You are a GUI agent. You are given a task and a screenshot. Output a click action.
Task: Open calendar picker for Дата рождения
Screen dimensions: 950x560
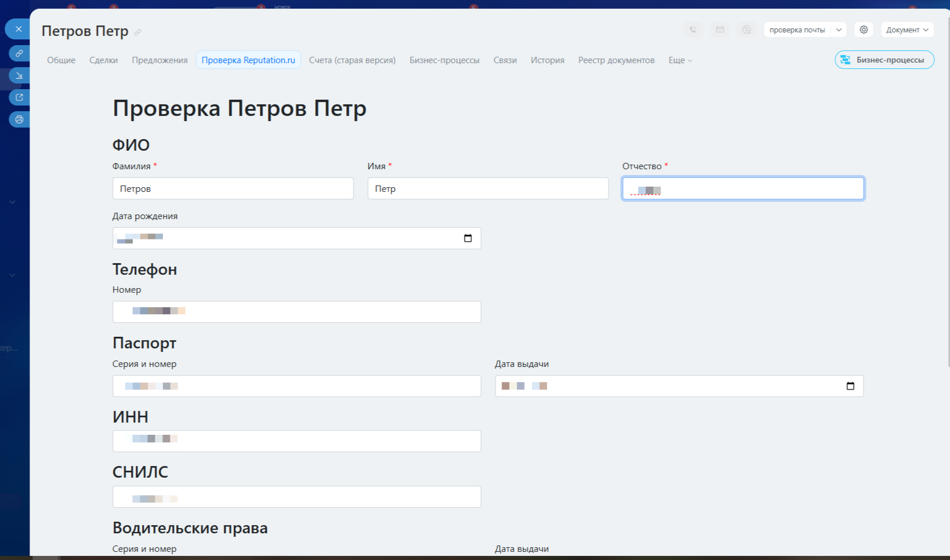(468, 238)
